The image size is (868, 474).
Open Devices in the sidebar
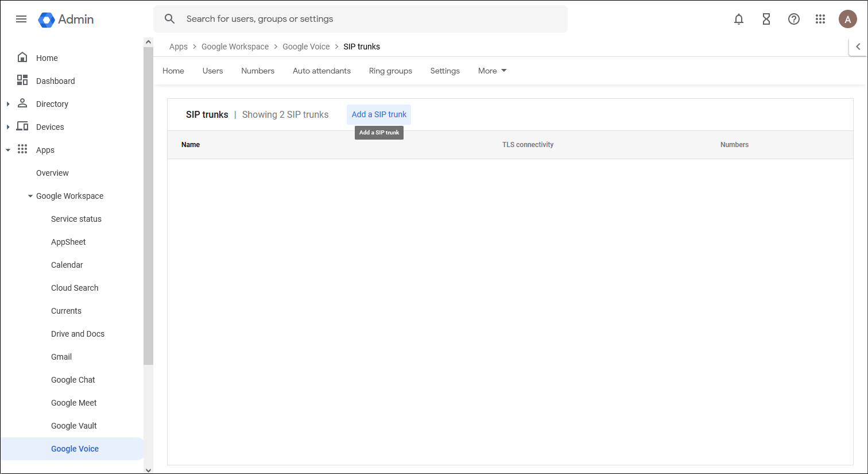[50, 127]
